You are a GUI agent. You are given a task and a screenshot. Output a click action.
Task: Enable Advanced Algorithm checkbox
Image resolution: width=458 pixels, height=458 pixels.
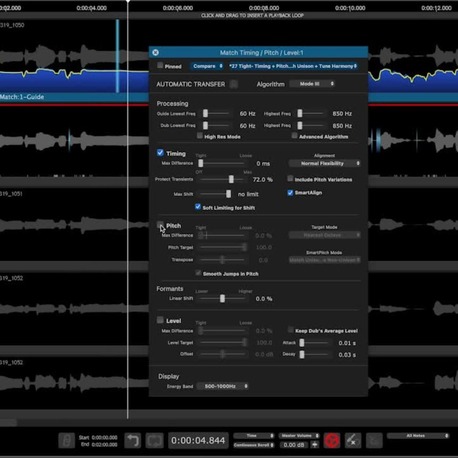pyautogui.click(x=294, y=136)
